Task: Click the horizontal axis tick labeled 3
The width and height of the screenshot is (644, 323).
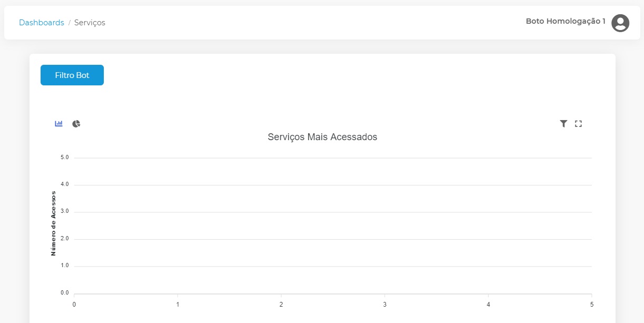Action: (385, 305)
